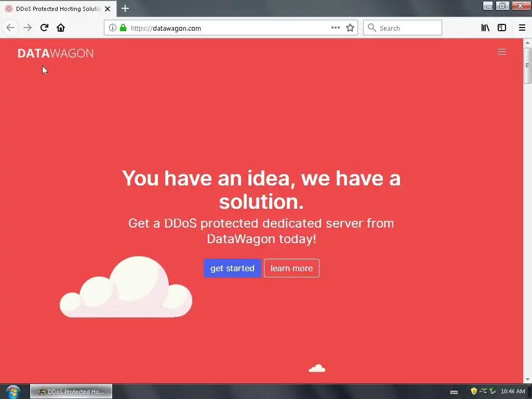Viewport: 532px width, 399px height.
Task: Click the page scrollbar thumb
Action: point(527,65)
